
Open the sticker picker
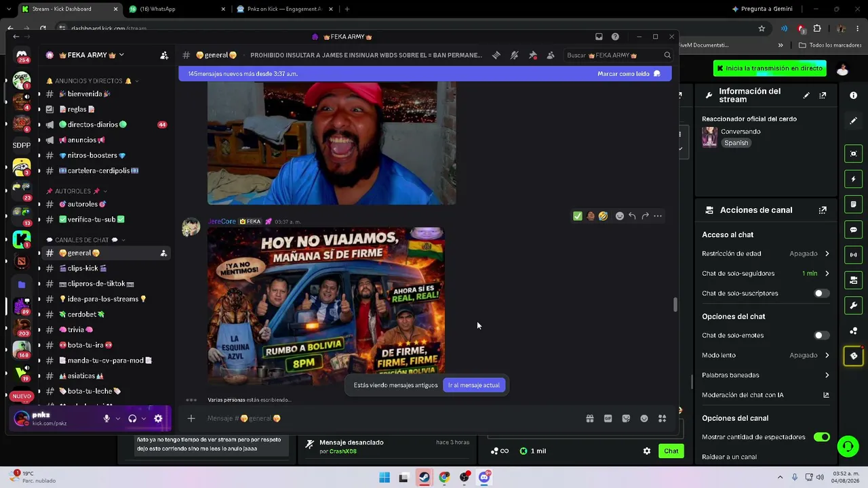(x=626, y=418)
